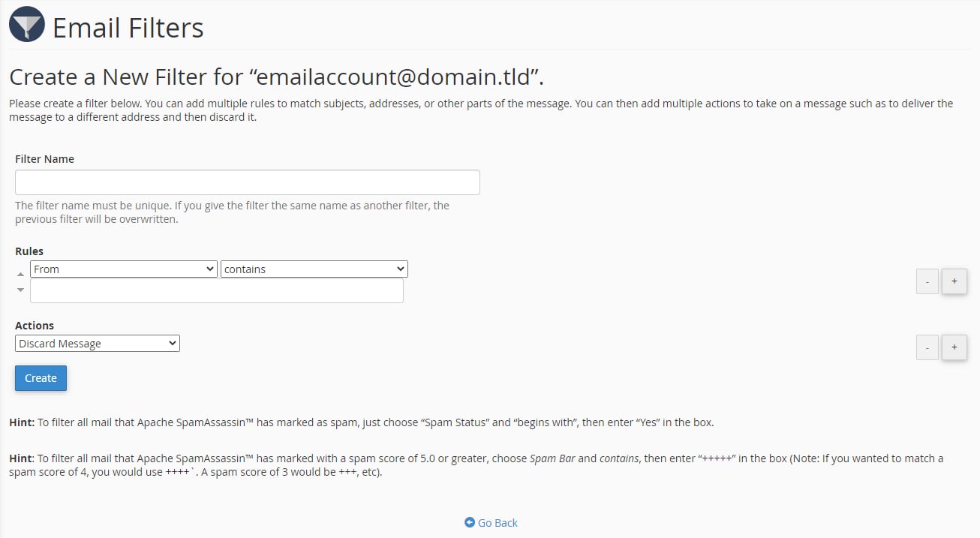Click the plus icon to add another action
The image size is (980, 538).
click(x=954, y=347)
